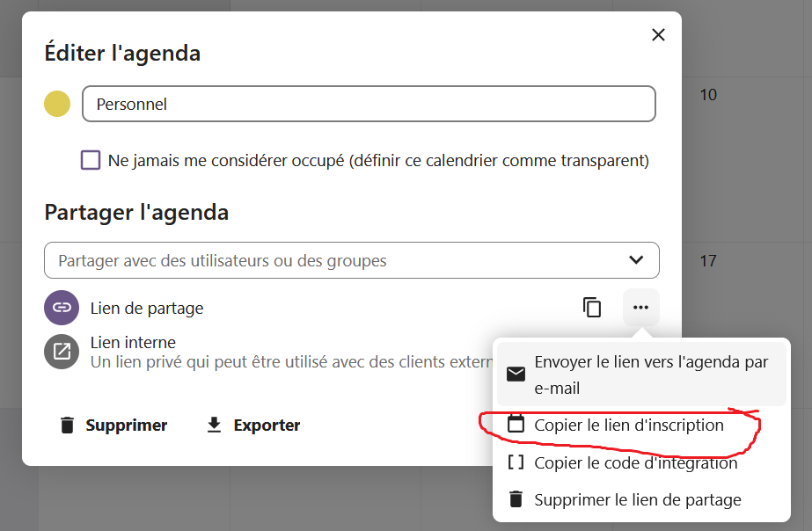This screenshot has height=531, width=812.
Task: Enable the 'Ne jamais me considérer occupé' checkbox
Action: point(90,160)
